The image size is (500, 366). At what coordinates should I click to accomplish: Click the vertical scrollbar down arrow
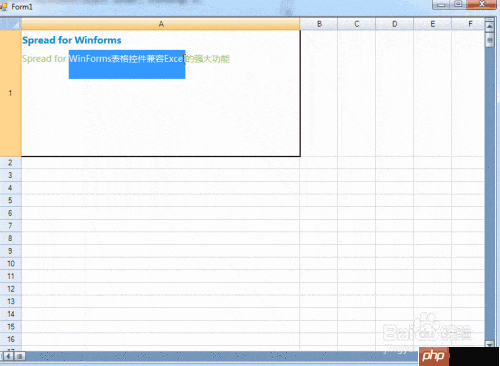click(489, 344)
